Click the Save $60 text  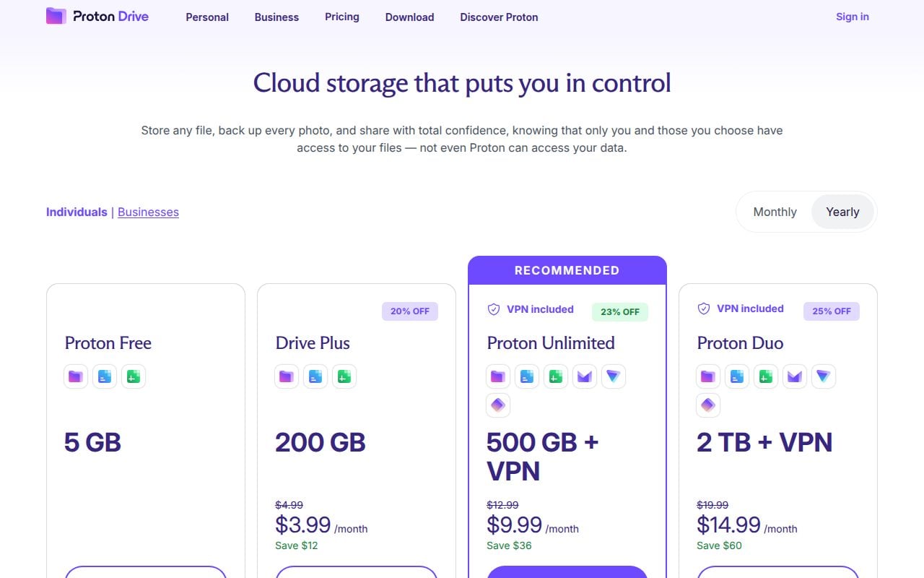(x=719, y=545)
